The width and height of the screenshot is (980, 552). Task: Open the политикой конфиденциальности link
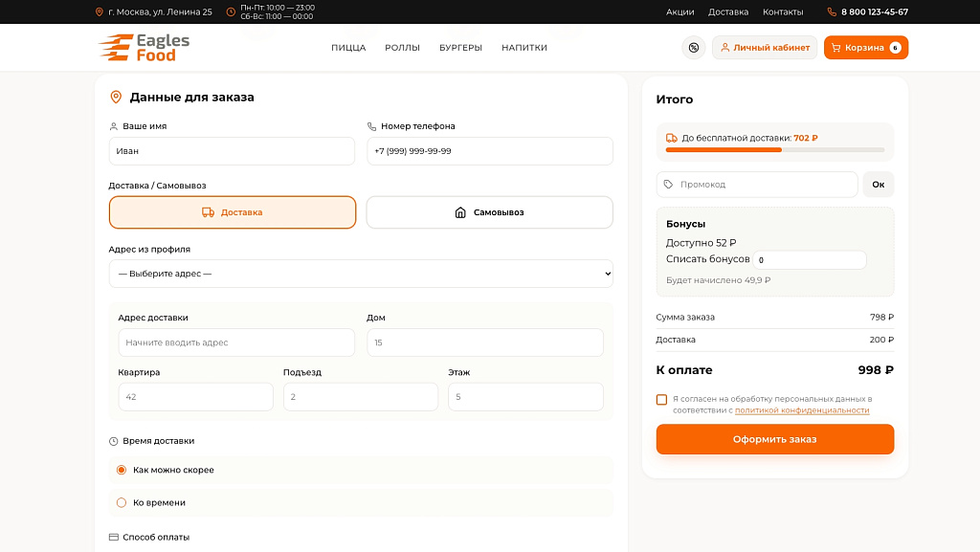[x=802, y=410]
